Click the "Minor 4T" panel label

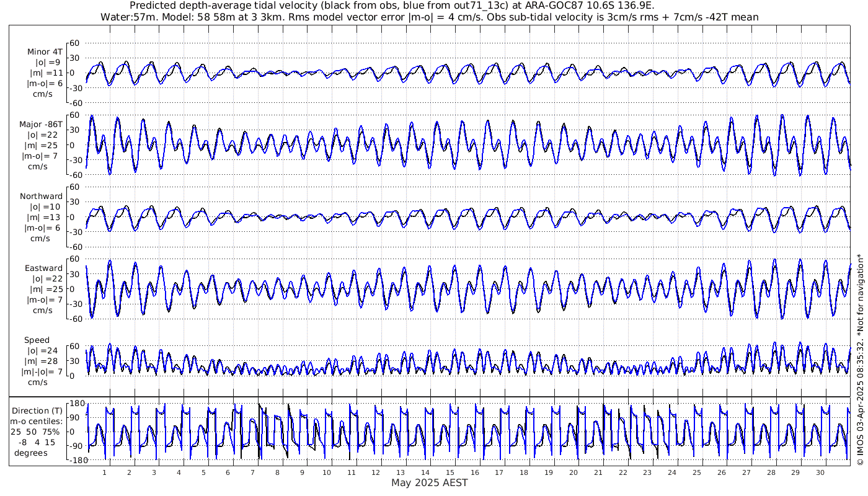[45, 52]
